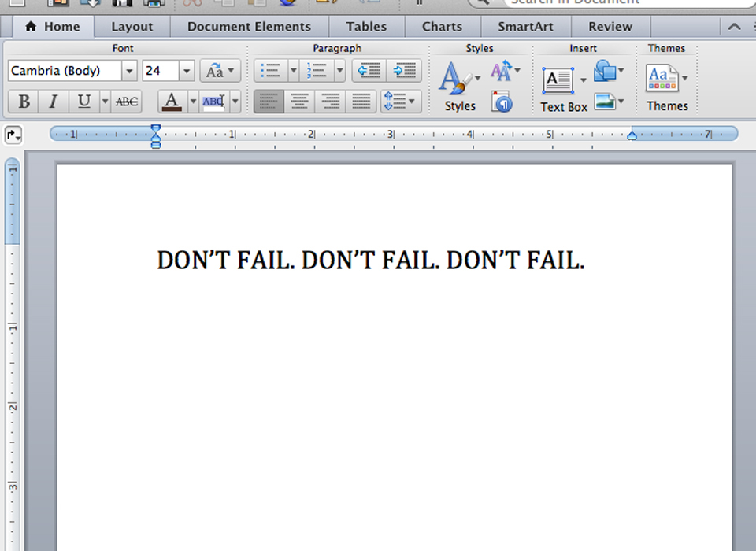The width and height of the screenshot is (756, 551).
Task: Open the Tables tab
Action: tap(366, 27)
